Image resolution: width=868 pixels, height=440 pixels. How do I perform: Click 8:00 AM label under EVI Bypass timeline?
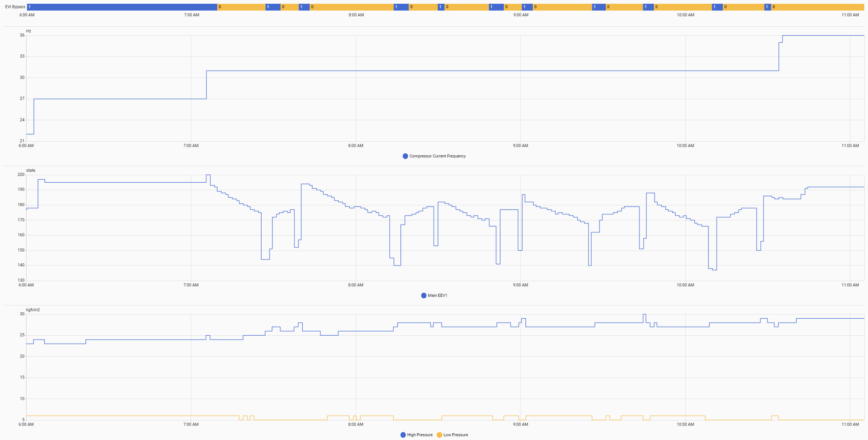[x=356, y=15]
